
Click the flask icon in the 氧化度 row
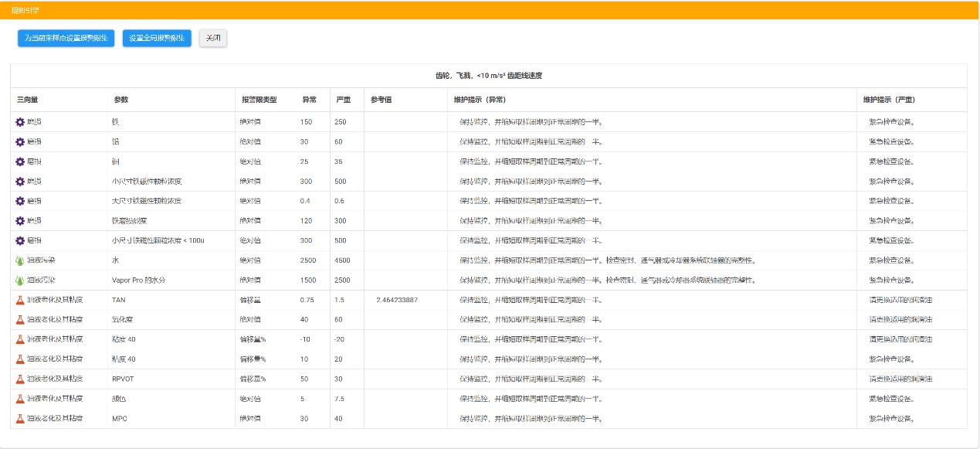click(20, 319)
